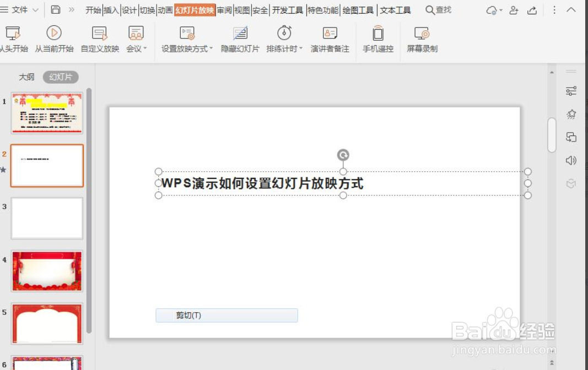The height and width of the screenshot is (370, 588).
Task: Open custom slideshow (自定义放映)
Action: pos(100,39)
